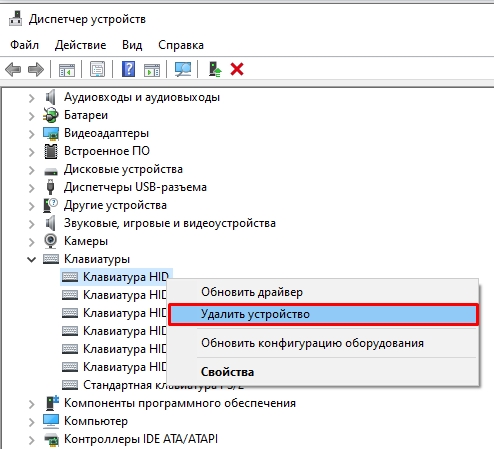
Task: Uninstall device using the red X icon
Action: pos(237,69)
